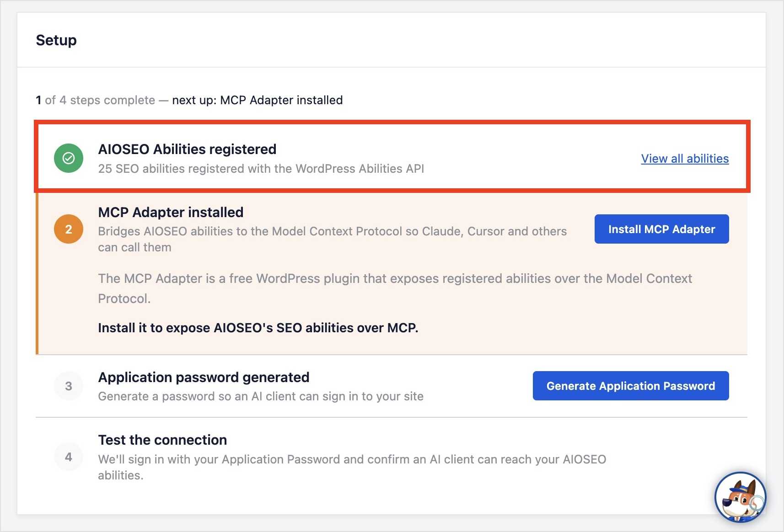Click 'Bridges AIOSEO abilities to the Model Context' text
The height and width of the screenshot is (532, 784).
point(332,239)
